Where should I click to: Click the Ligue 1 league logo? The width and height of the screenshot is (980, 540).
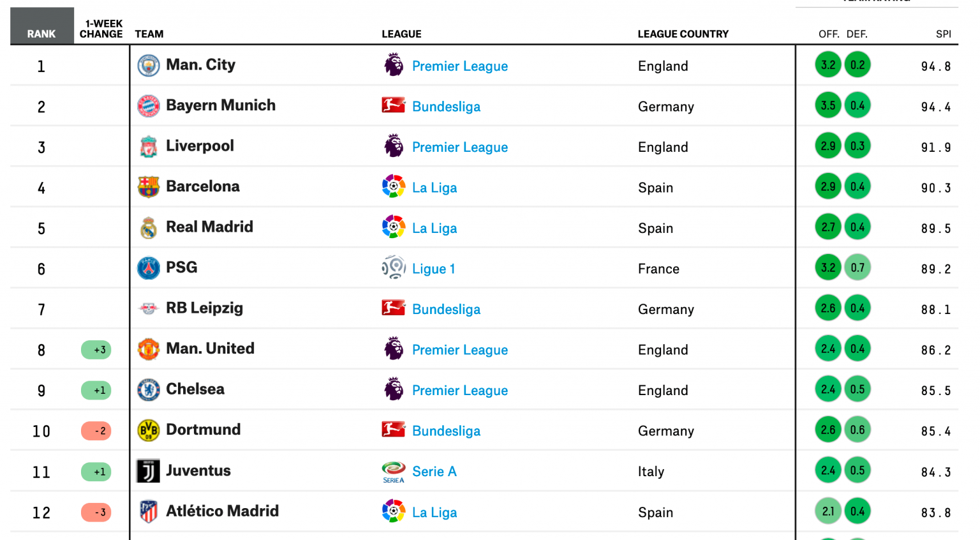(394, 268)
